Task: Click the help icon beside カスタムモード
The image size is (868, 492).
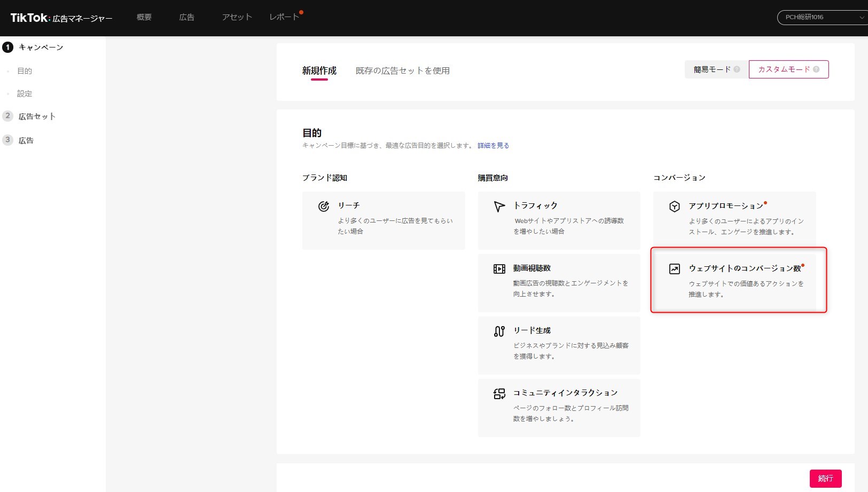Action: coord(816,69)
